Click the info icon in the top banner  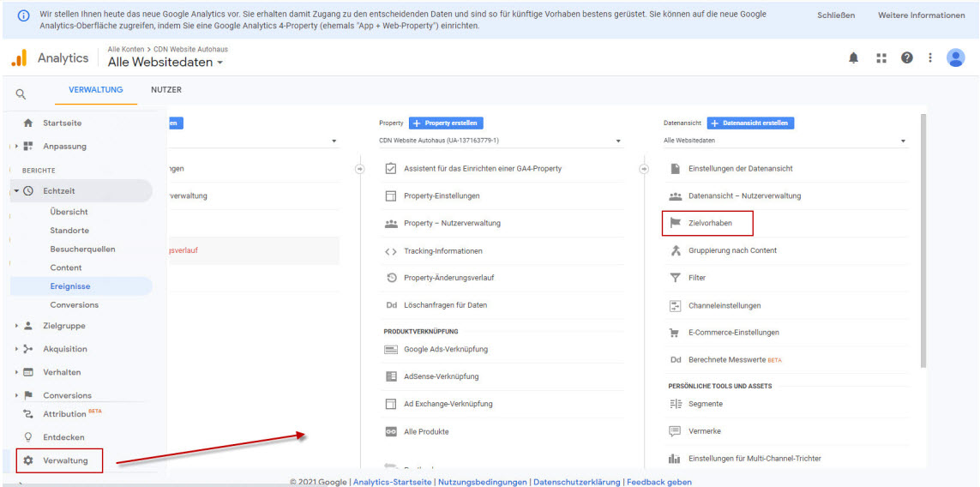click(23, 15)
